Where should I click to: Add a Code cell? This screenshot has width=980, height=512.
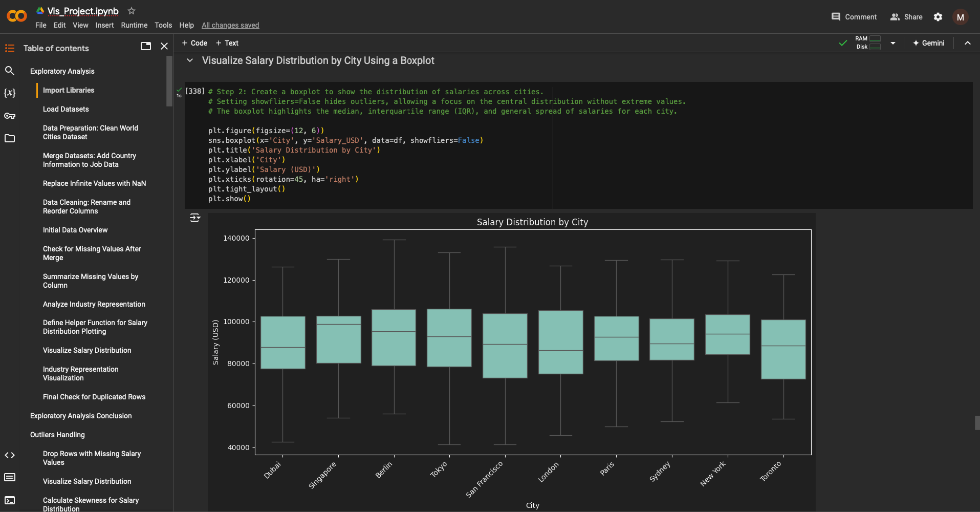click(x=194, y=43)
